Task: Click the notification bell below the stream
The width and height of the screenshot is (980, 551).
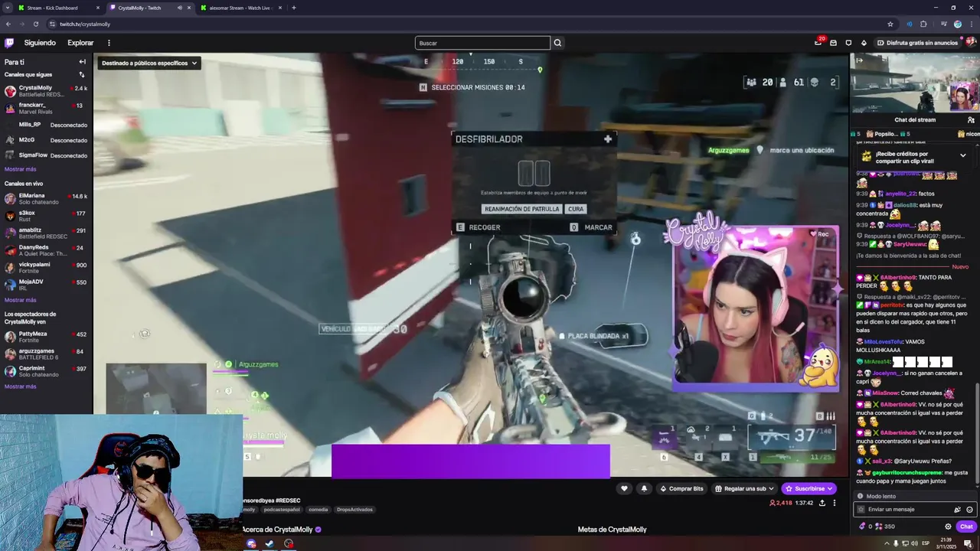Action: 644,488
